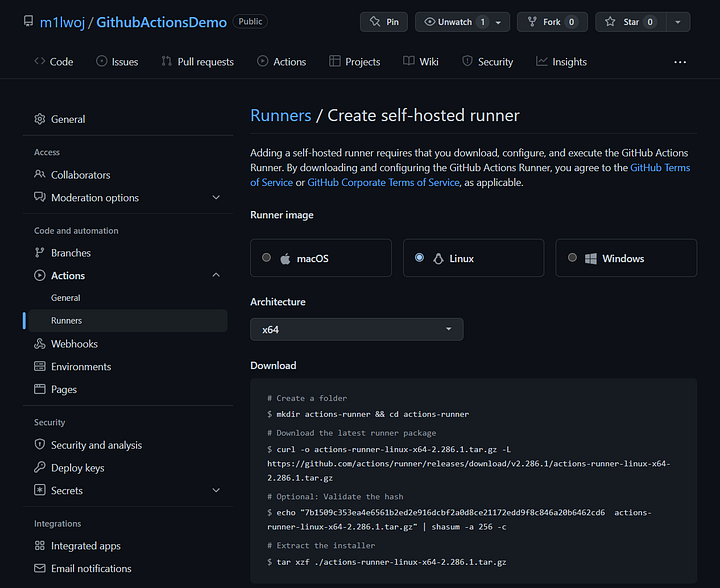Open the Wiki tab

421,62
